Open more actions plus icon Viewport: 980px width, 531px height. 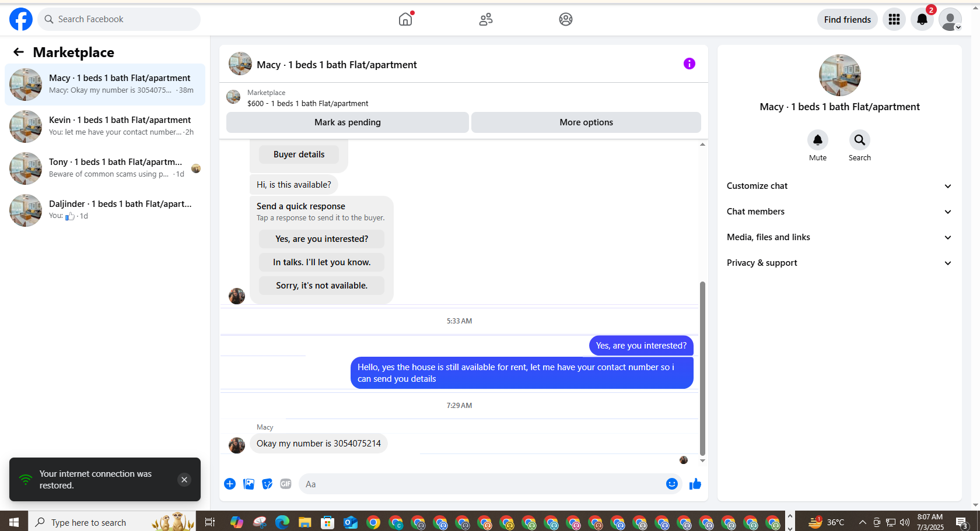(230, 484)
